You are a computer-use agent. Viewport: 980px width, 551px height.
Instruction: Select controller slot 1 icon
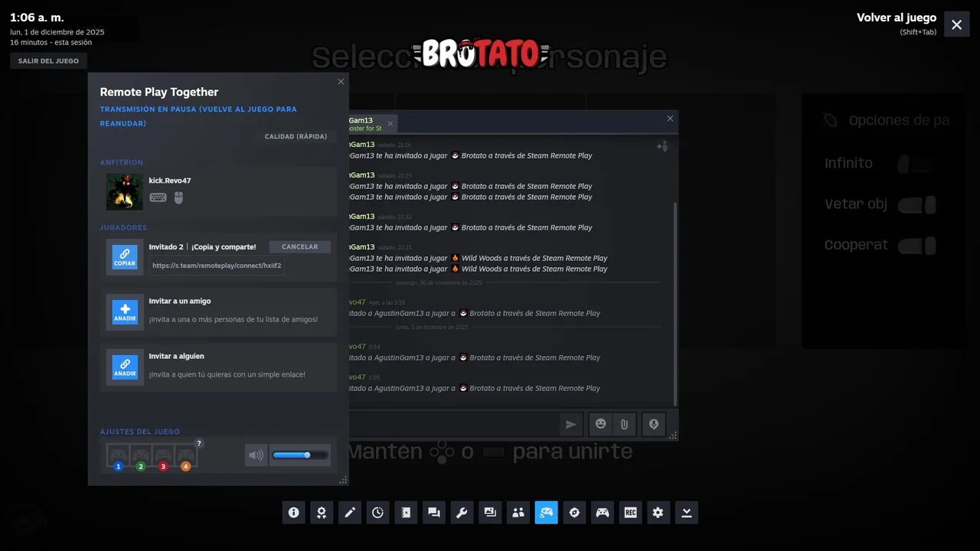118,457
